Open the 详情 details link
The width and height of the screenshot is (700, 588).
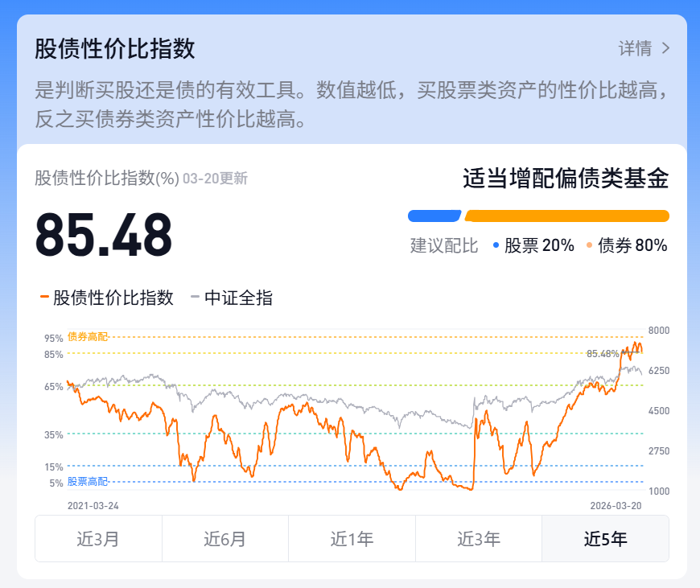coord(635,48)
